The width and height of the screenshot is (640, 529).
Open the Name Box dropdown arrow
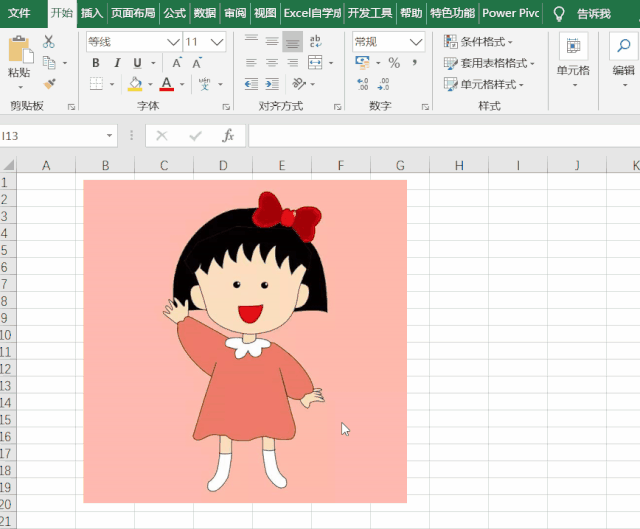109,136
